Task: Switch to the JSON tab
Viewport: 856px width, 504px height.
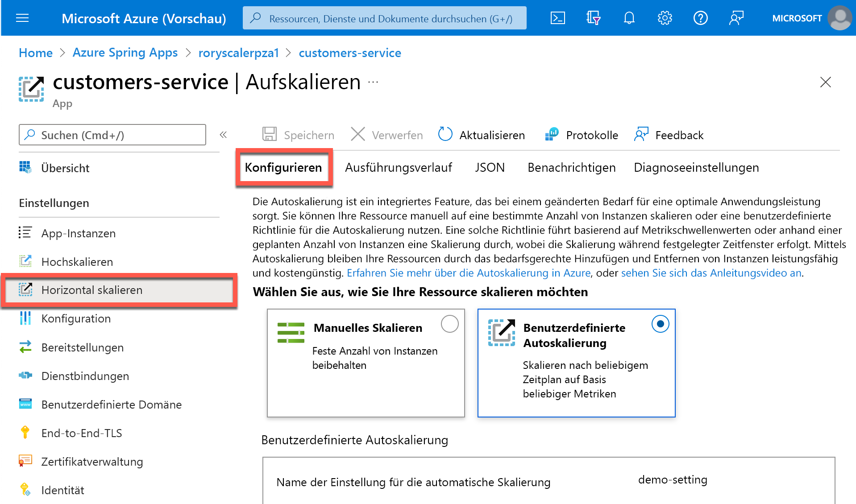Action: (x=490, y=168)
